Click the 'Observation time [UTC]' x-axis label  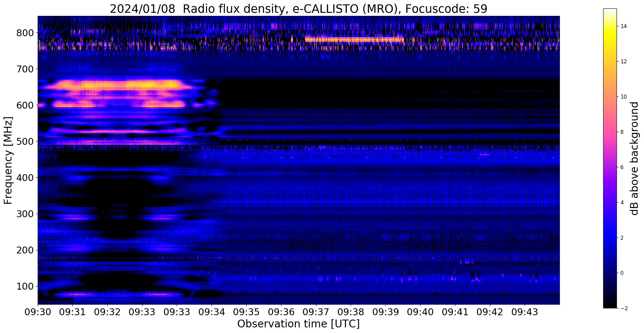coord(298,324)
